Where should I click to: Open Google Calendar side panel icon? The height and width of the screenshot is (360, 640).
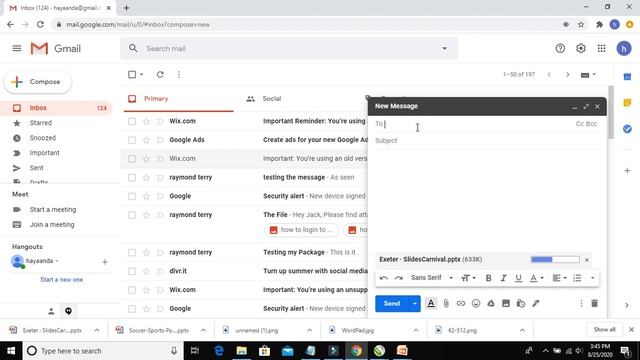click(627, 77)
